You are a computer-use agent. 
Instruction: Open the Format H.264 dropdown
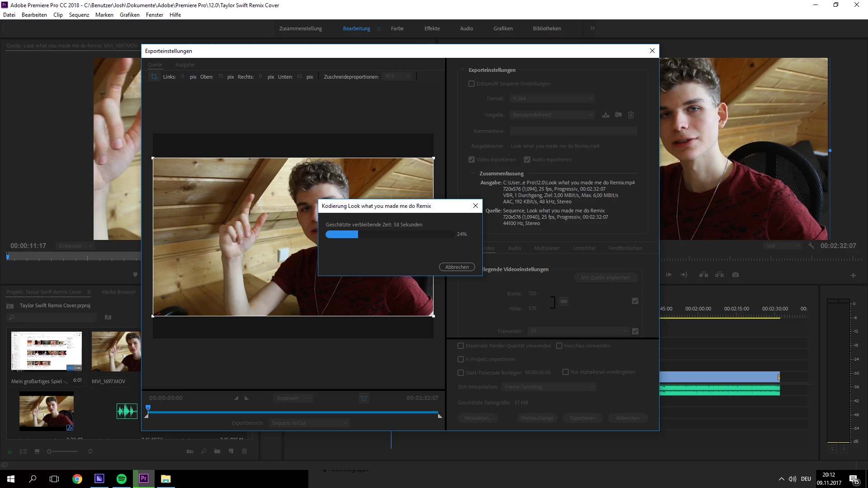(552, 99)
